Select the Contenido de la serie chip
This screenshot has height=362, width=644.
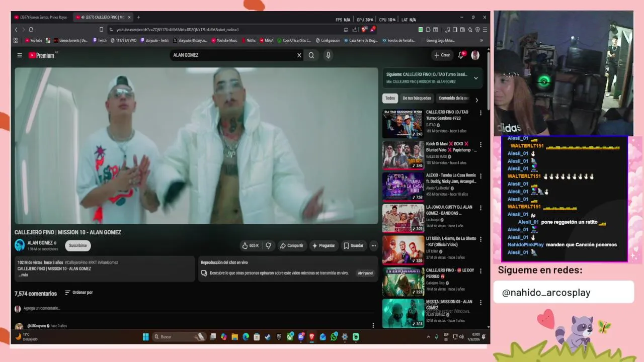tap(453, 99)
